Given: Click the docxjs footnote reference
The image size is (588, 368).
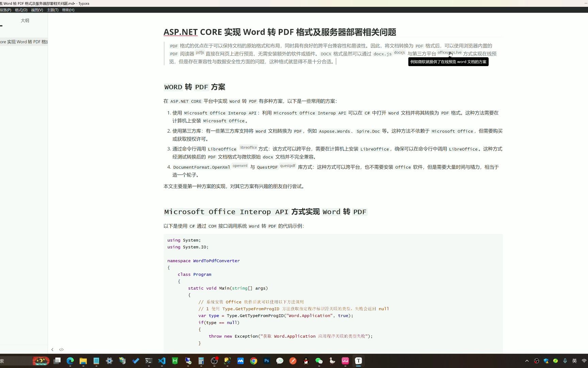Looking at the screenshot, I should [399, 52].
